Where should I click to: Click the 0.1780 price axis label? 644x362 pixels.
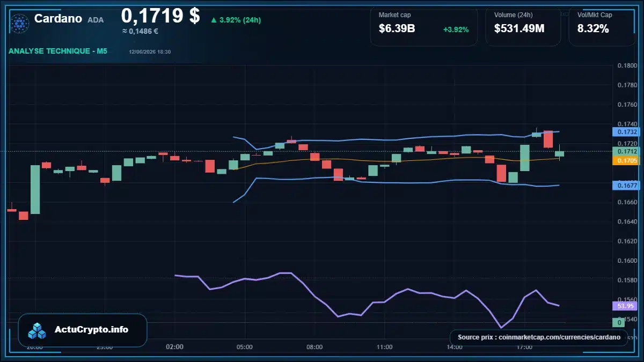point(627,85)
